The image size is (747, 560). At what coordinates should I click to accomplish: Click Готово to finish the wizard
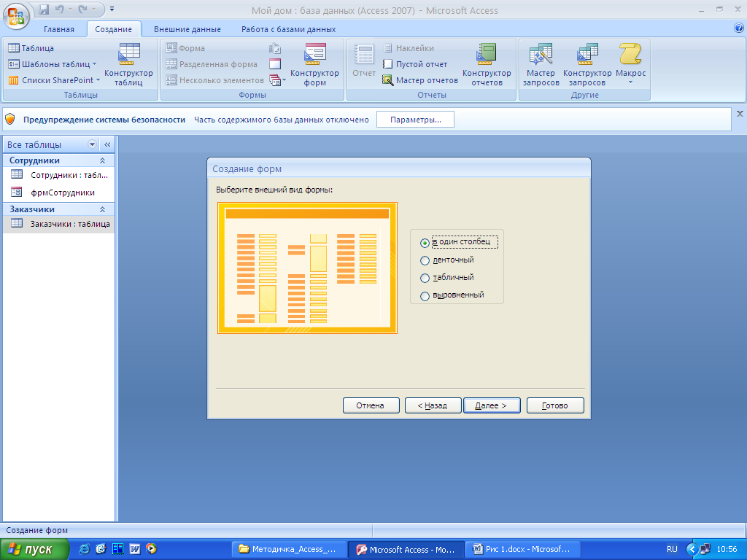[555, 405]
